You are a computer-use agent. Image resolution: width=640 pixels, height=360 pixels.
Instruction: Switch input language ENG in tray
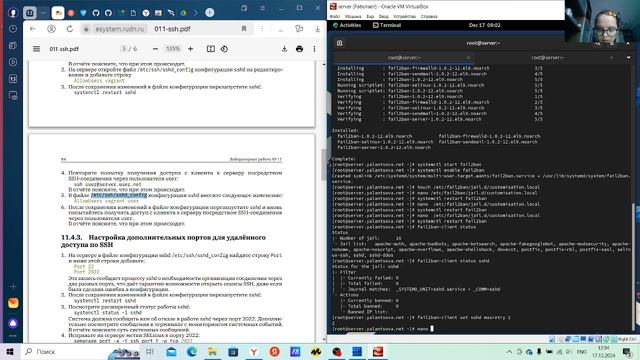pos(582,352)
